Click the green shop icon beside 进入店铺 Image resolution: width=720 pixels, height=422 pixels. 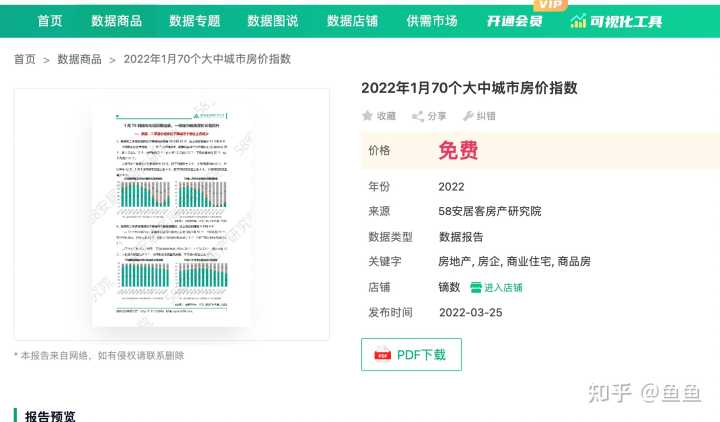pyautogui.click(x=476, y=287)
